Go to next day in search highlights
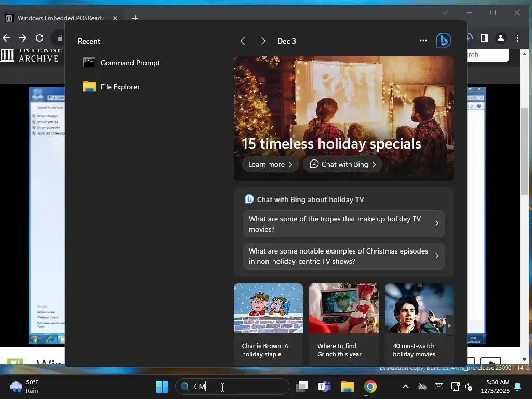This screenshot has width=532, height=399. 263,41
